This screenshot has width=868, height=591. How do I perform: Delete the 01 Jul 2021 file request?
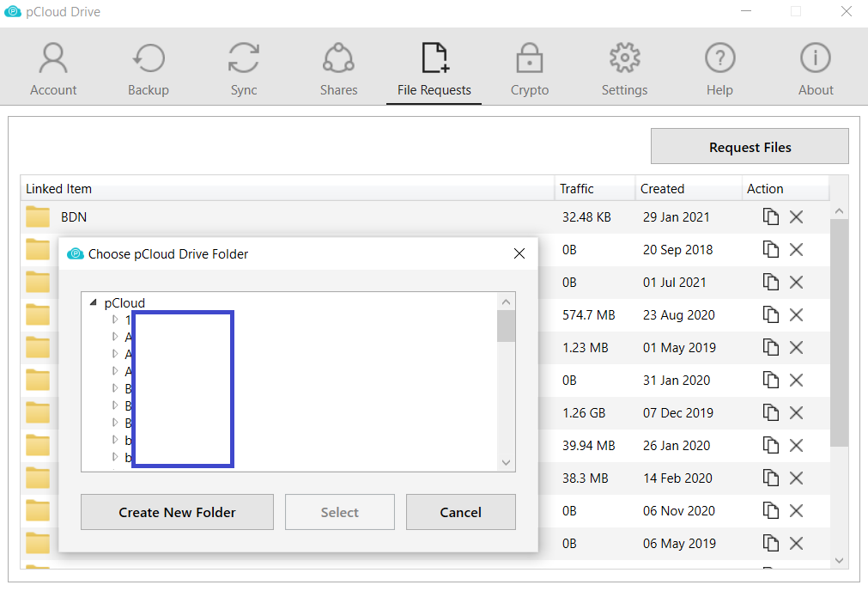tap(796, 282)
